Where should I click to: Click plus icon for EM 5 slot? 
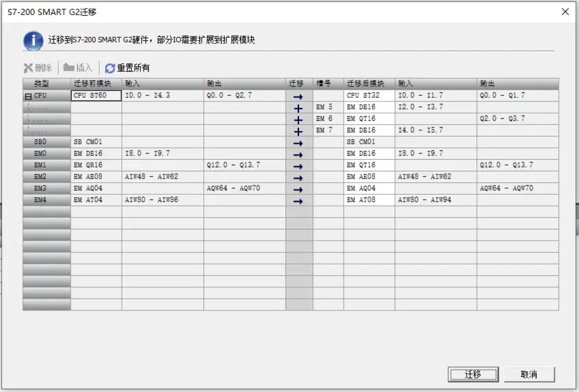click(299, 109)
